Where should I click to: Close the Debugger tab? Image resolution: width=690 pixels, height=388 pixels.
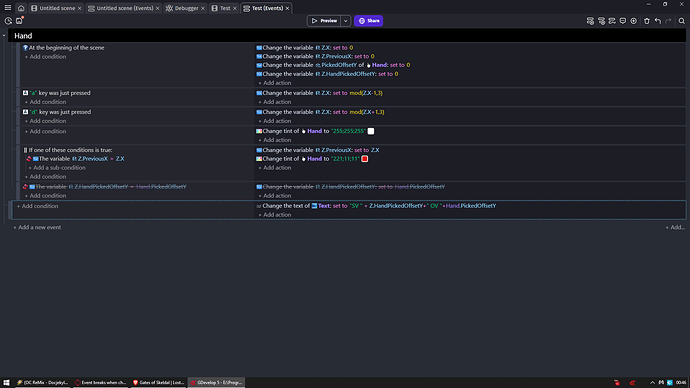pyautogui.click(x=202, y=8)
